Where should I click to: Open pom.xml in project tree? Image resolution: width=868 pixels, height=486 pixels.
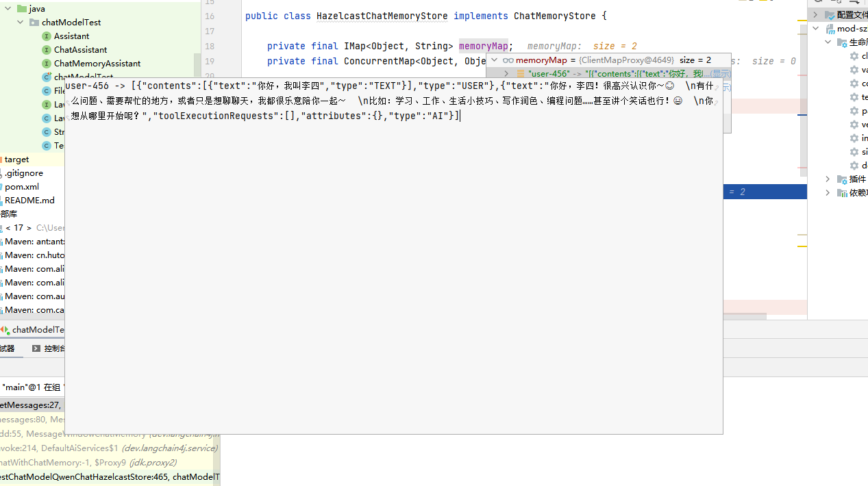(21, 187)
